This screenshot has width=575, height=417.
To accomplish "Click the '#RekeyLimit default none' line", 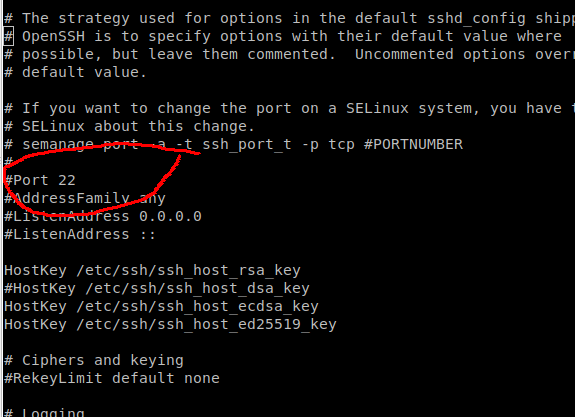I will pyautogui.click(x=112, y=378).
